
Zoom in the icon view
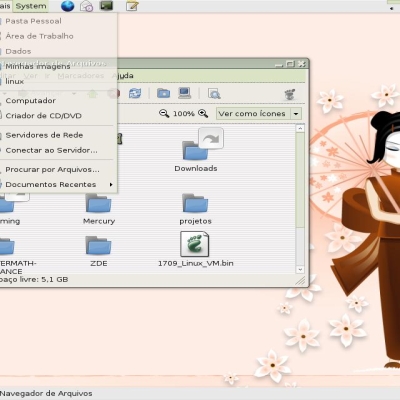203,113
